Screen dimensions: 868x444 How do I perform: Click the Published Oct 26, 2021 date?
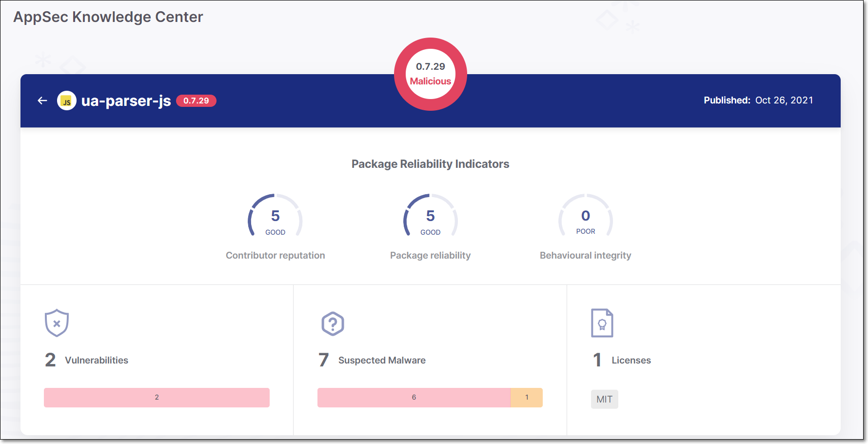758,100
